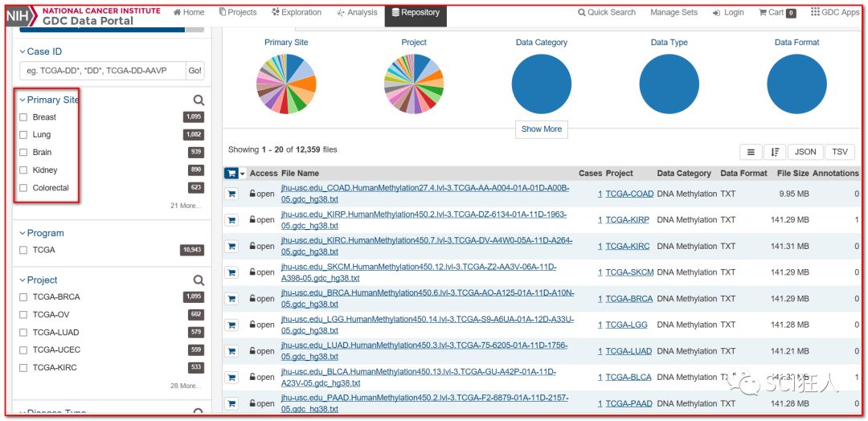Screen dimensions: 868x421
Task: Click the Data Format pie chart
Action: [x=796, y=84]
